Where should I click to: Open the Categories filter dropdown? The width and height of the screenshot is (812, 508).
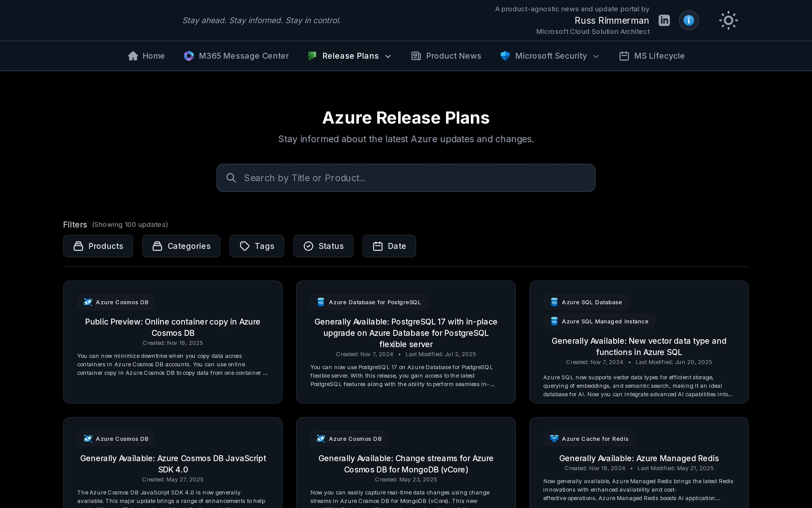tap(181, 246)
